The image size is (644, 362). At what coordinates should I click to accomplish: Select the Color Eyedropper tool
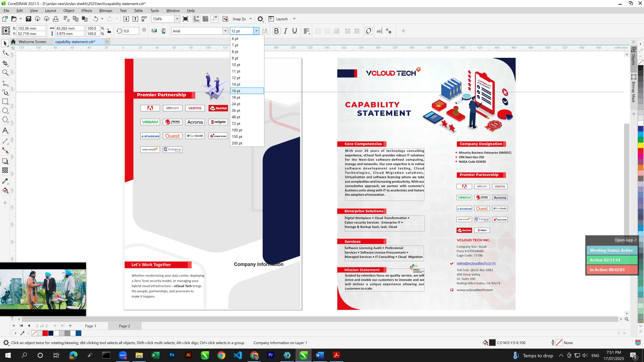(x=5, y=181)
